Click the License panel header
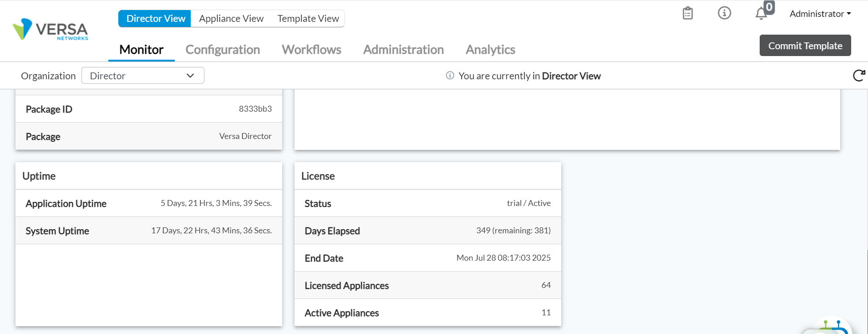This screenshot has height=334, width=868. pyautogui.click(x=428, y=176)
